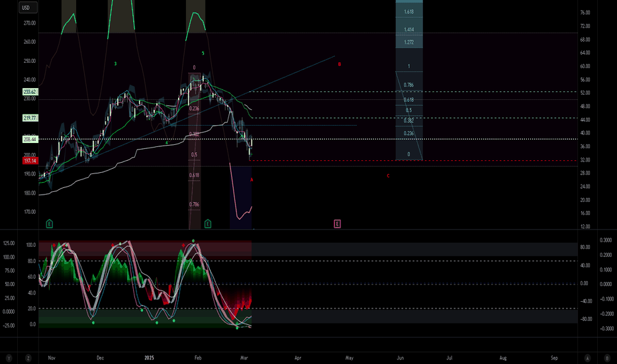Select the 208.44 current price label
This screenshot has width=617, height=364.
[30, 139]
